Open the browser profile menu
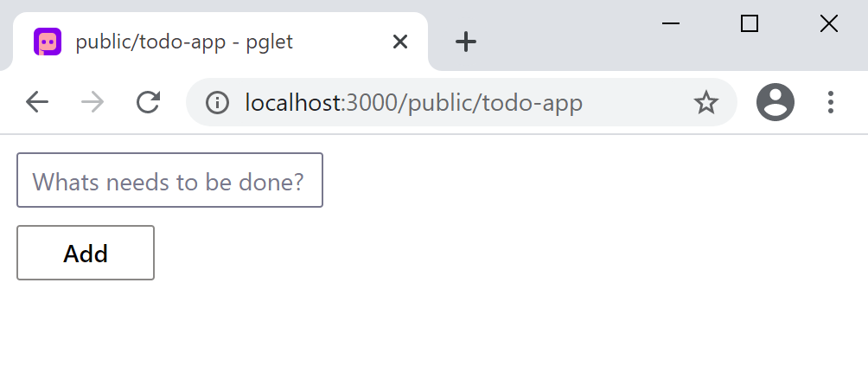 (x=775, y=103)
